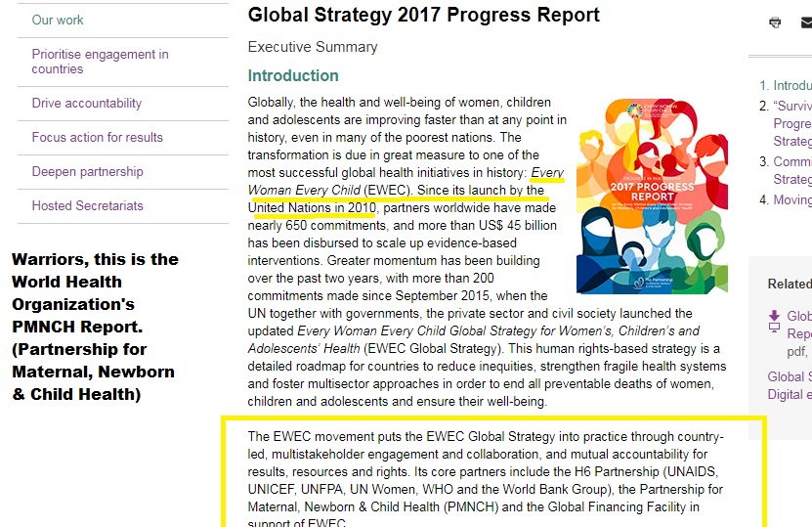Open Prioritise engagement in countries
The height and width of the screenshot is (527, 812).
pyautogui.click(x=100, y=62)
